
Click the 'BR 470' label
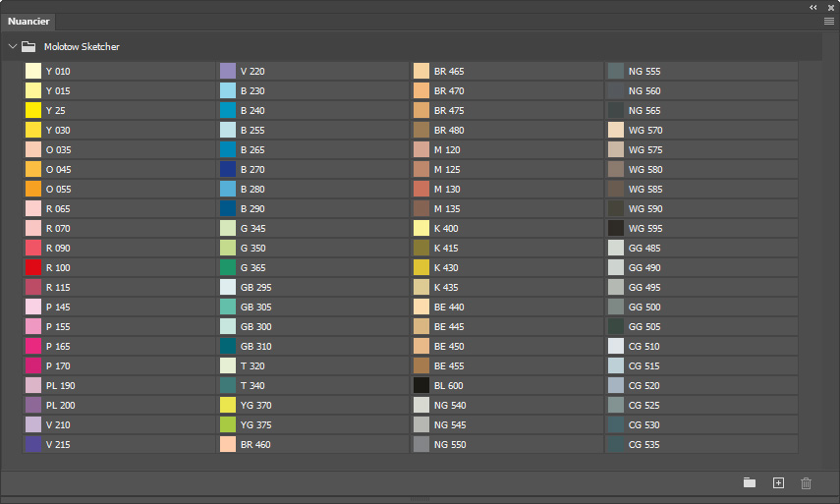click(449, 91)
